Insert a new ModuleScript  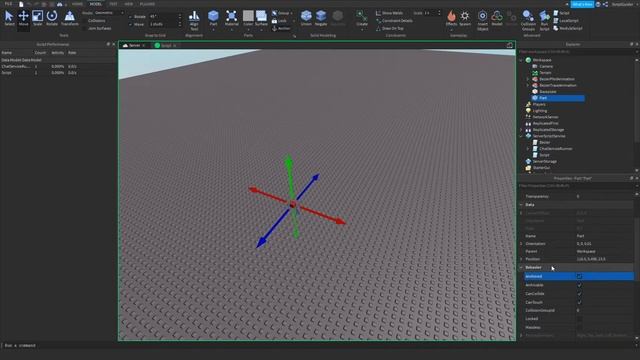click(567, 28)
